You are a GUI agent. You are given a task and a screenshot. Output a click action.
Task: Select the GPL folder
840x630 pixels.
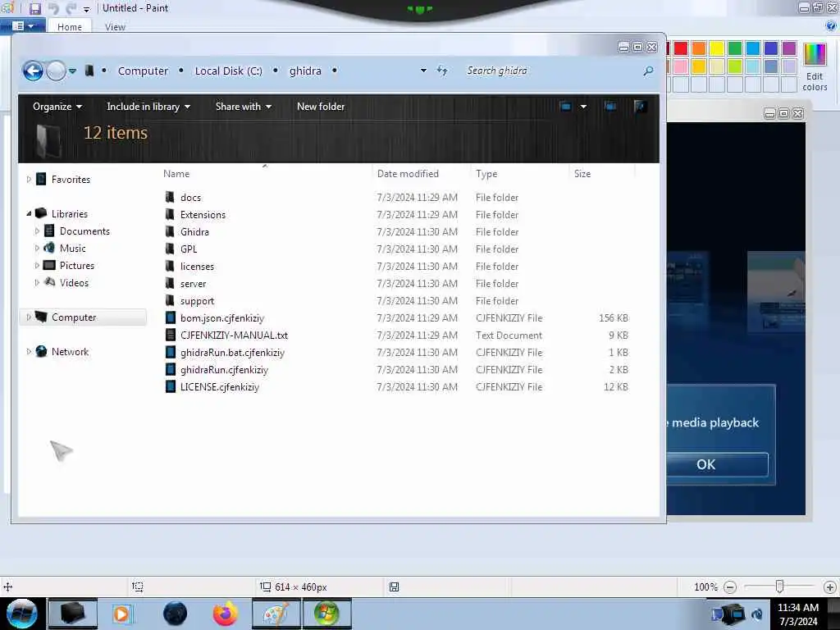pyautogui.click(x=189, y=249)
